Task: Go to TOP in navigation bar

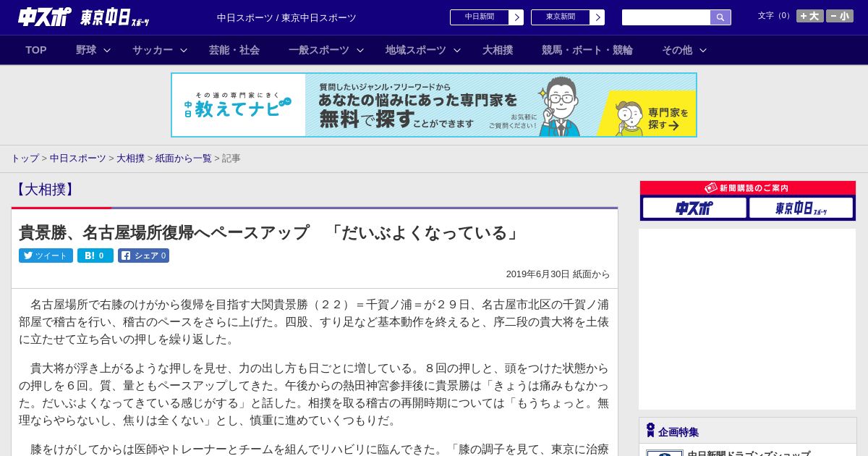Action: (x=36, y=50)
